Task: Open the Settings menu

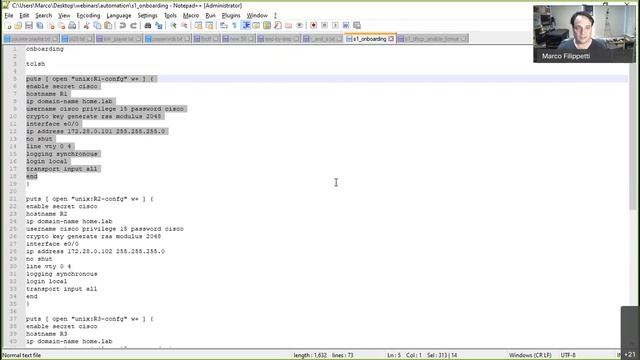Action: (x=147, y=16)
